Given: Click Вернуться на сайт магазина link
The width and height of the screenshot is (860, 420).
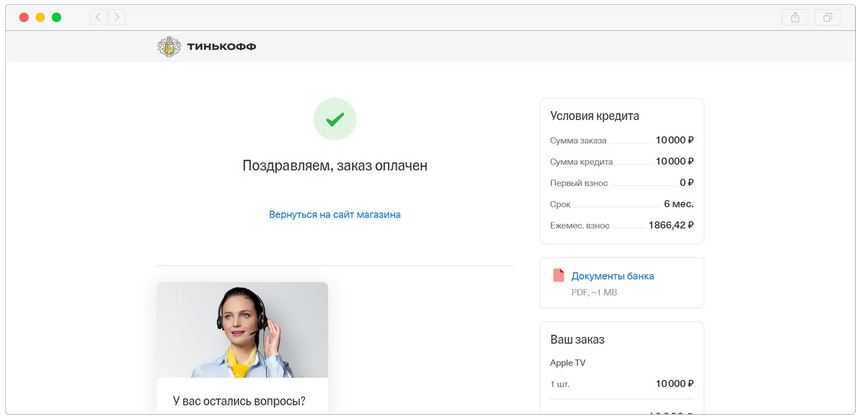Looking at the screenshot, I should tap(335, 214).
